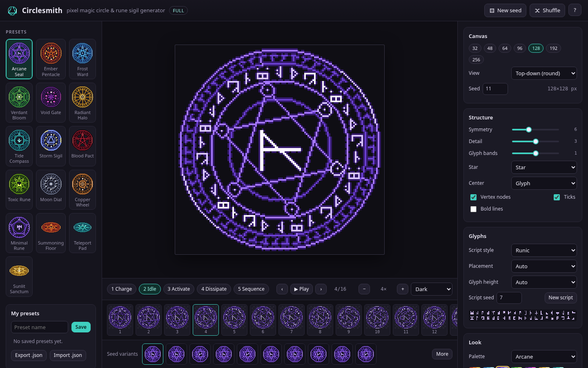Viewport: 588px width, 368px height.
Task: Select the Summoning Floor preset icon
Action: pos(51,227)
